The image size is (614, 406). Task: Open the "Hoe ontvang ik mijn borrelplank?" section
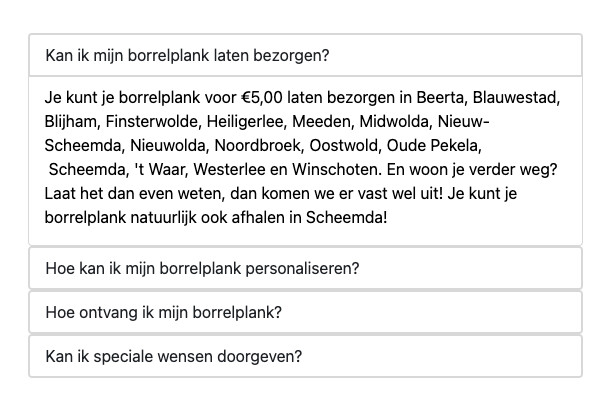[164, 312]
